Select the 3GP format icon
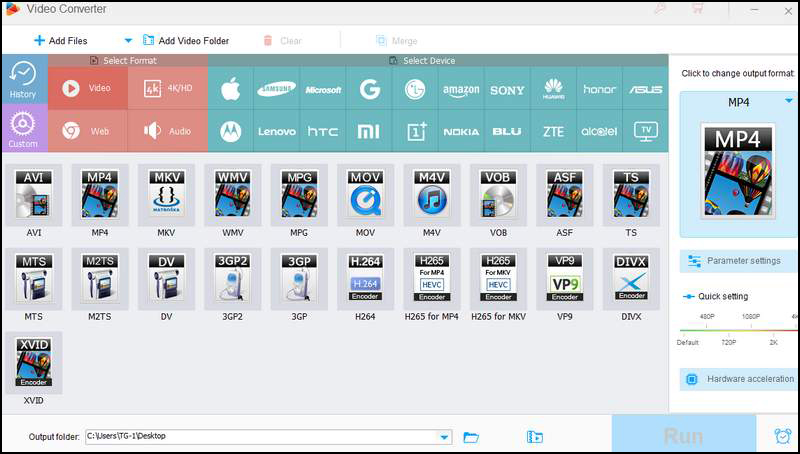The image size is (800, 454). coord(299,279)
